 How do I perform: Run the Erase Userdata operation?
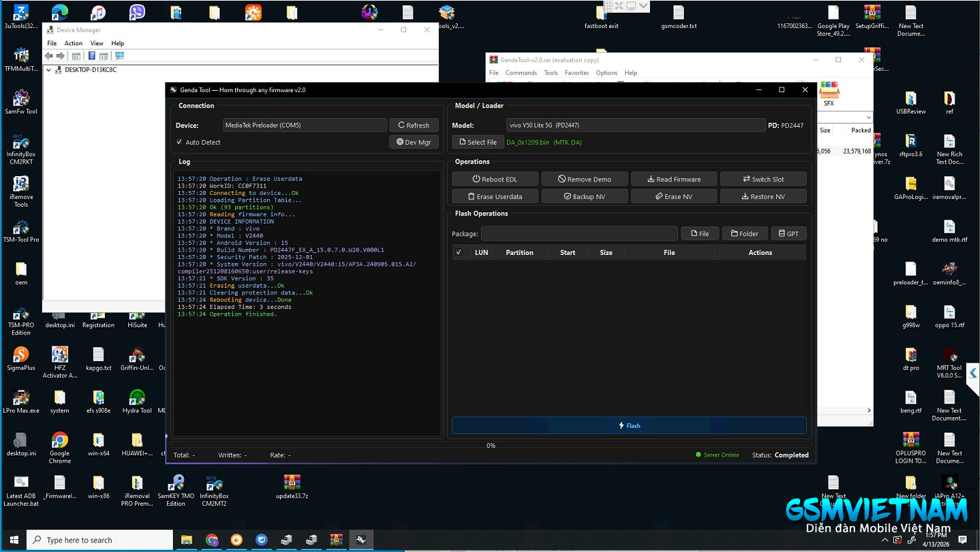coord(495,197)
